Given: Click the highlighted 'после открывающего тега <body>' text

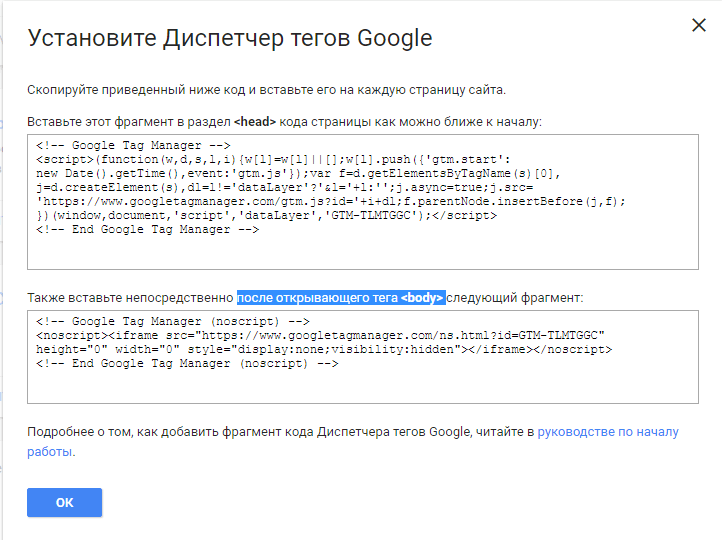Looking at the screenshot, I should point(341,298).
